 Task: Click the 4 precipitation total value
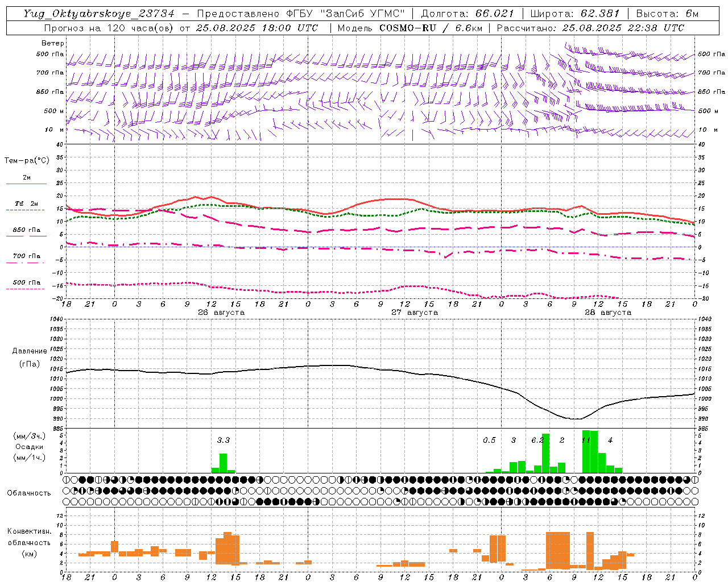610,440
